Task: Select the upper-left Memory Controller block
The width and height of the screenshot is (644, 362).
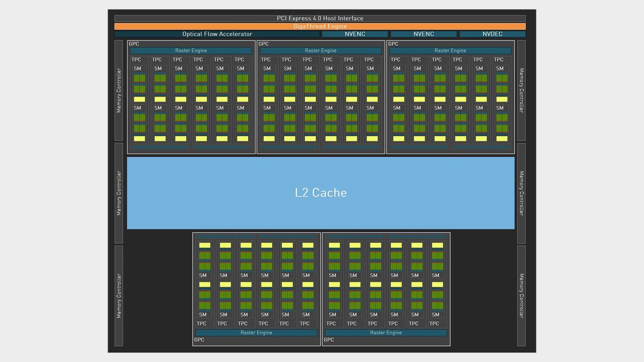Action: click(119, 90)
